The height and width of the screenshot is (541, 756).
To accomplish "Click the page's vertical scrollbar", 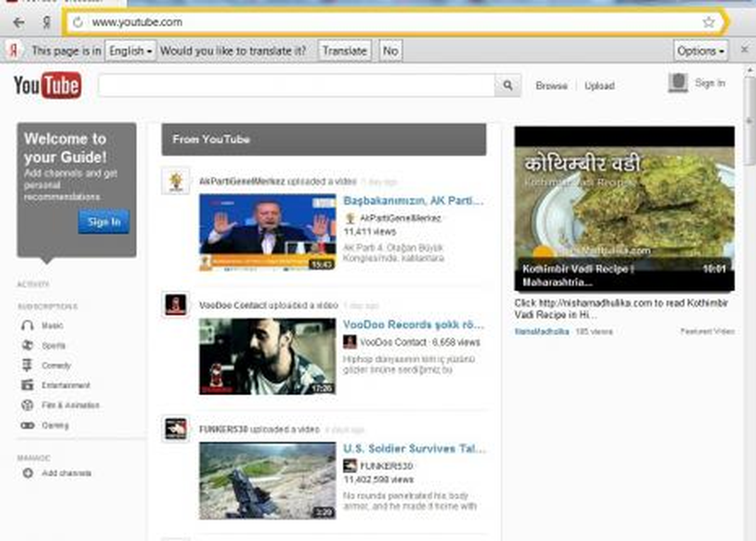I will coord(750,302).
